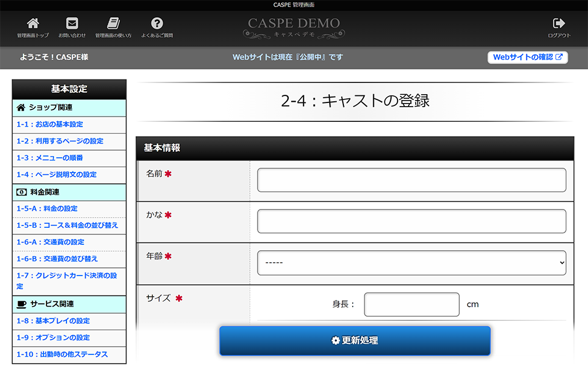Focus the かな kana input field
Viewport: 588px width, 365px height.
coord(412,221)
